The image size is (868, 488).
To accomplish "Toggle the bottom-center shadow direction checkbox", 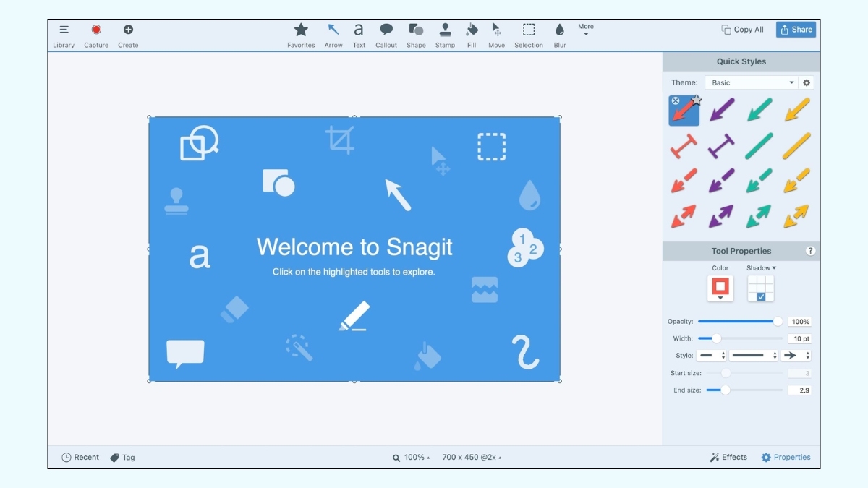I will point(761,297).
